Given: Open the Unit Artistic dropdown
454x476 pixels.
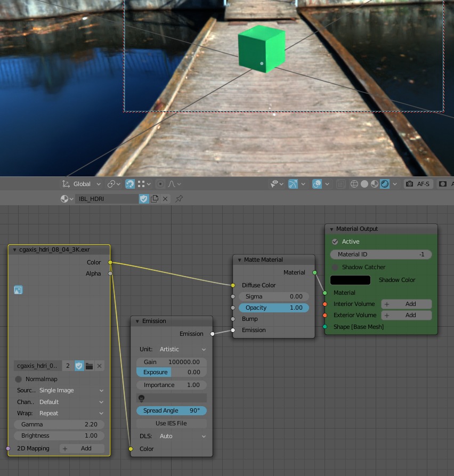Looking at the screenshot, I should click(172, 349).
